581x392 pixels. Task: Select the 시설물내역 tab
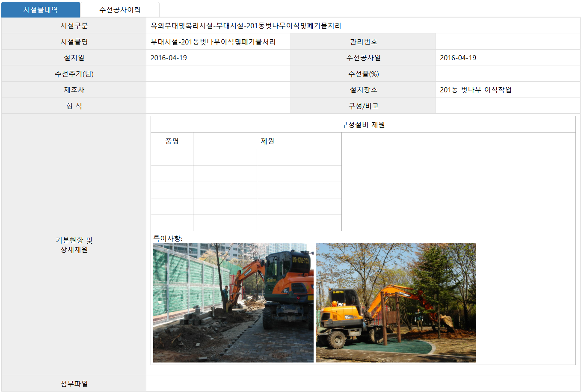tap(41, 10)
